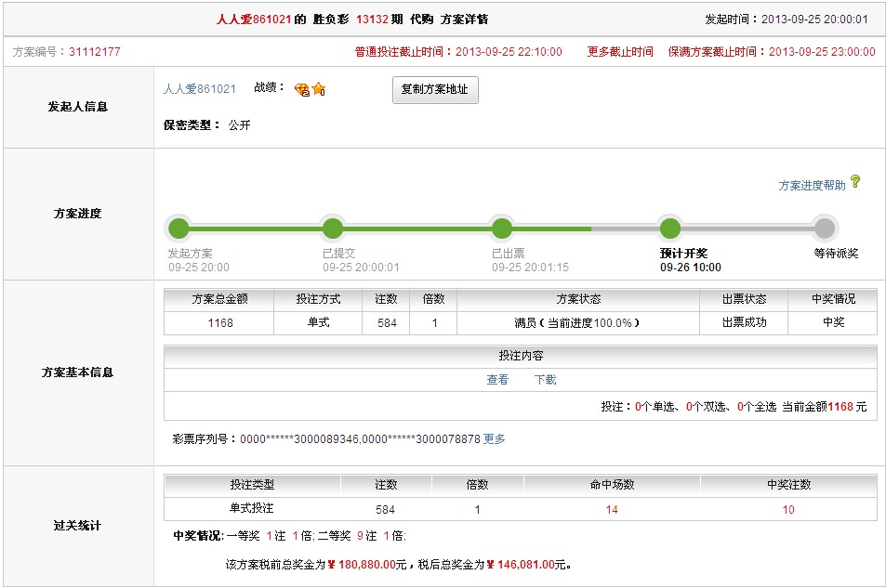Viewport: 886px width, 588px height.
Task: Open 更多截止时间 in the deadline bar
Action: (620, 52)
